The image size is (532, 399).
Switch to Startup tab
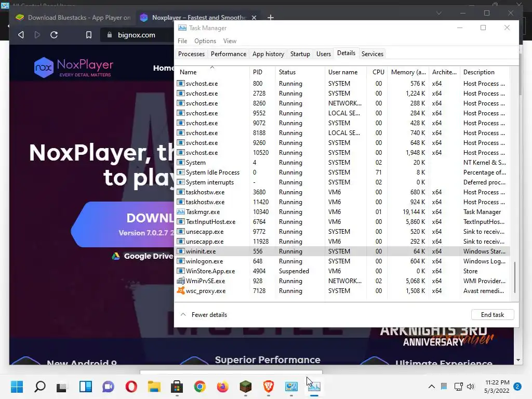click(x=300, y=54)
